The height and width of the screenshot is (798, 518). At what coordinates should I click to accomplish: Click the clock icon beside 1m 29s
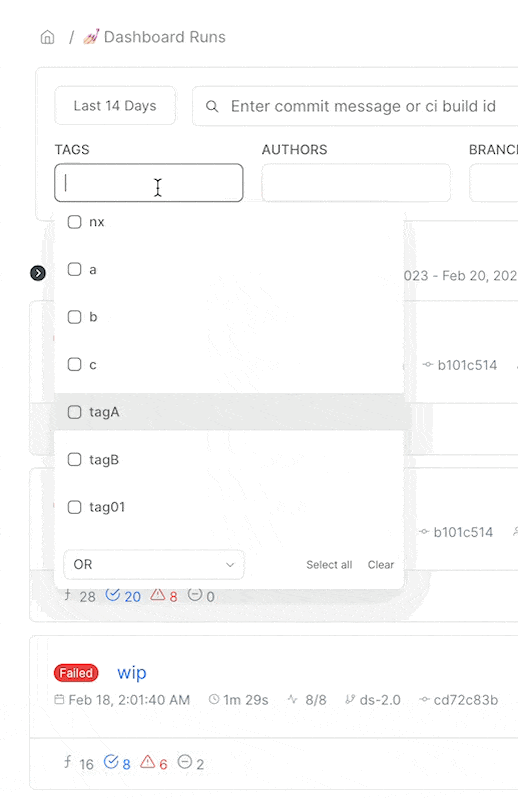pos(214,700)
